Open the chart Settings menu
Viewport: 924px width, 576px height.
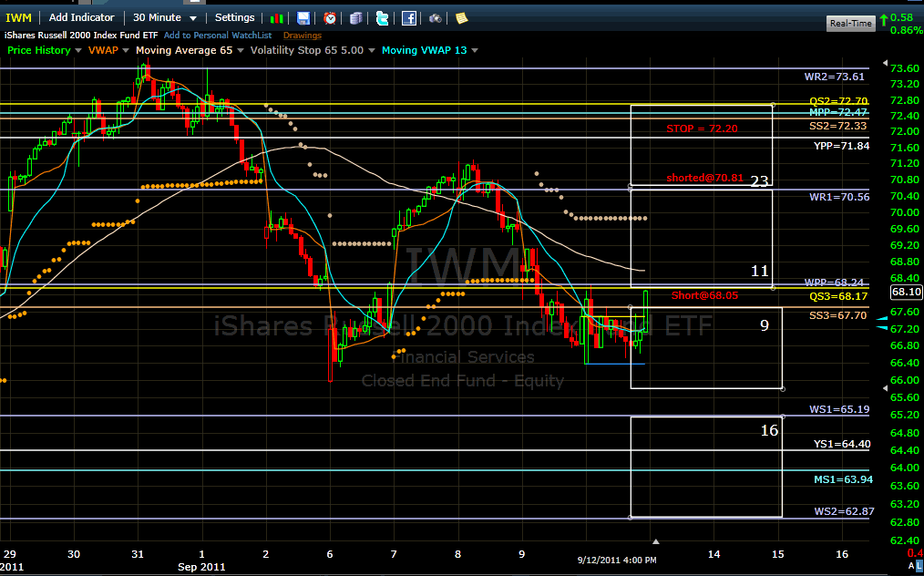pos(234,17)
